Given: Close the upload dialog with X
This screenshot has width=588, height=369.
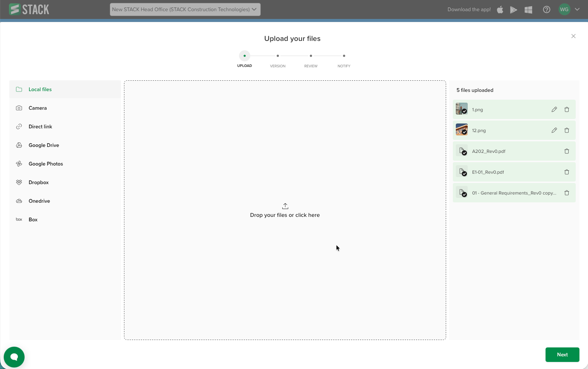Looking at the screenshot, I should (x=573, y=36).
